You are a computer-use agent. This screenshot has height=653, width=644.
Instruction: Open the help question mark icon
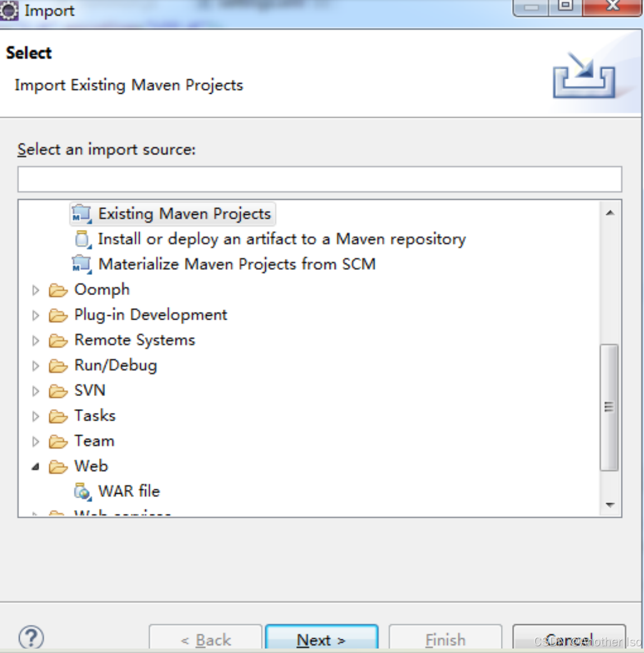(x=31, y=637)
